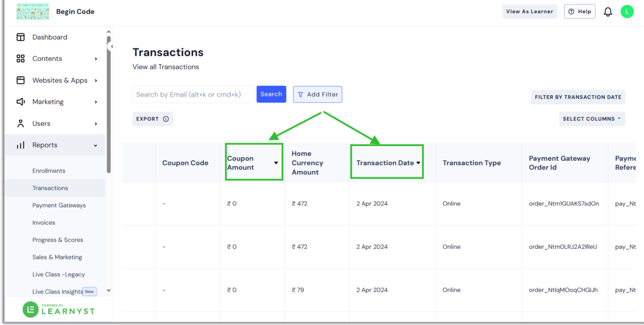Toggle View As Learner mode
644x325 pixels.
click(529, 11)
